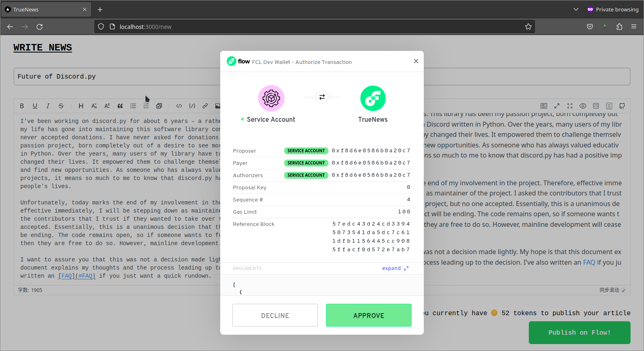Enter fullscreen mode in the editor

tap(570, 106)
